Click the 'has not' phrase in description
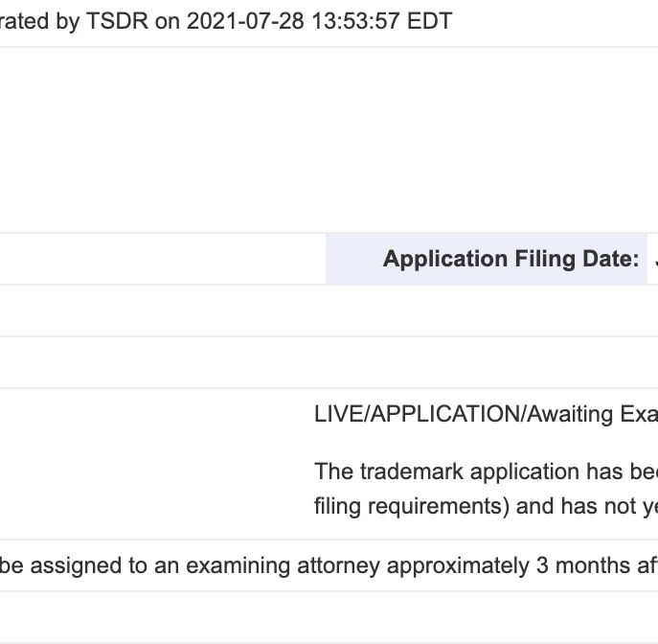The image size is (658, 644). point(599,506)
